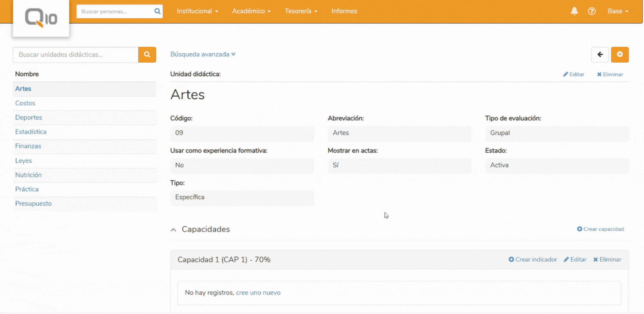Open the notifications bell
Screen dimensions: 644x314
574,11
